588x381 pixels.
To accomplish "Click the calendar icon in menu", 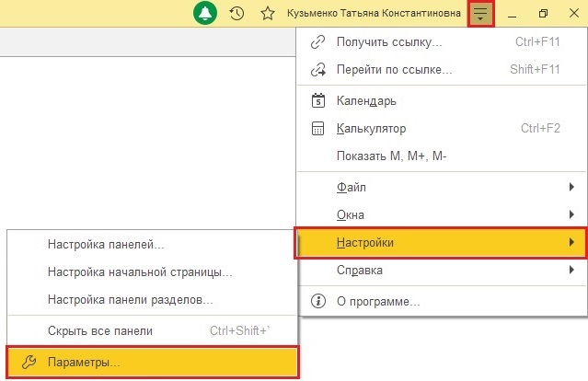I will pyautogui.click(x=318, y=100).
